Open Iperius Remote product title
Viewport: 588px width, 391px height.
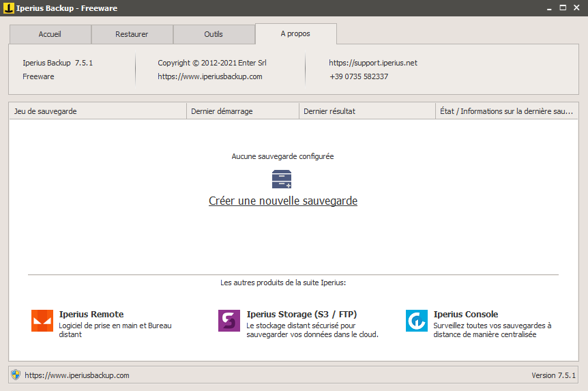click(x=91, y=314)
